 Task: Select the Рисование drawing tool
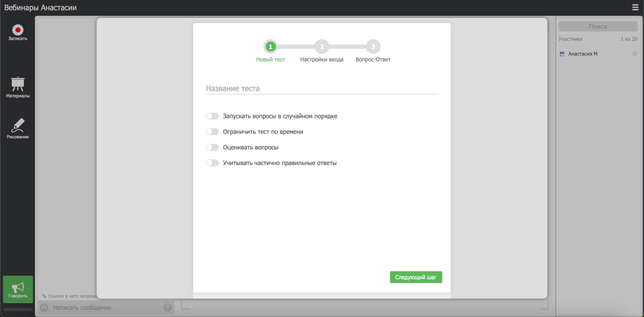[18, 129]
